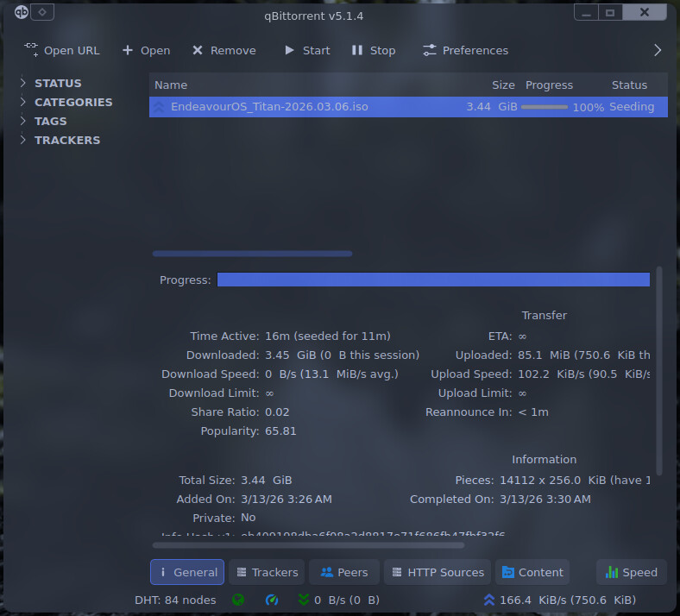Viewport: 680px width, 616px height.
Task: Open the HTTP Sources tab
Action: (x=437, y=572)
